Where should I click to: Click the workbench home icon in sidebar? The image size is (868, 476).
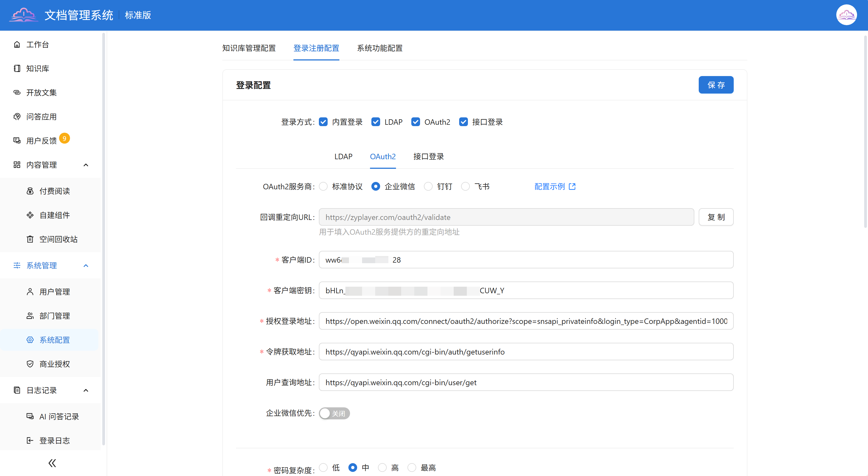(17, 45)
